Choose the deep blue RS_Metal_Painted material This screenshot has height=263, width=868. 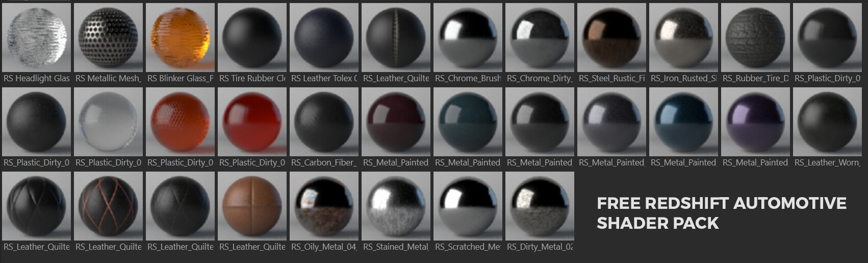pos(683,122)
